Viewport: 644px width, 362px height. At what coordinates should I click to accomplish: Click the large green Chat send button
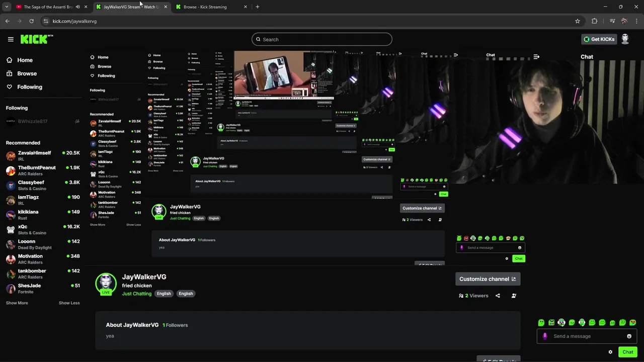(x=627, y=352)
